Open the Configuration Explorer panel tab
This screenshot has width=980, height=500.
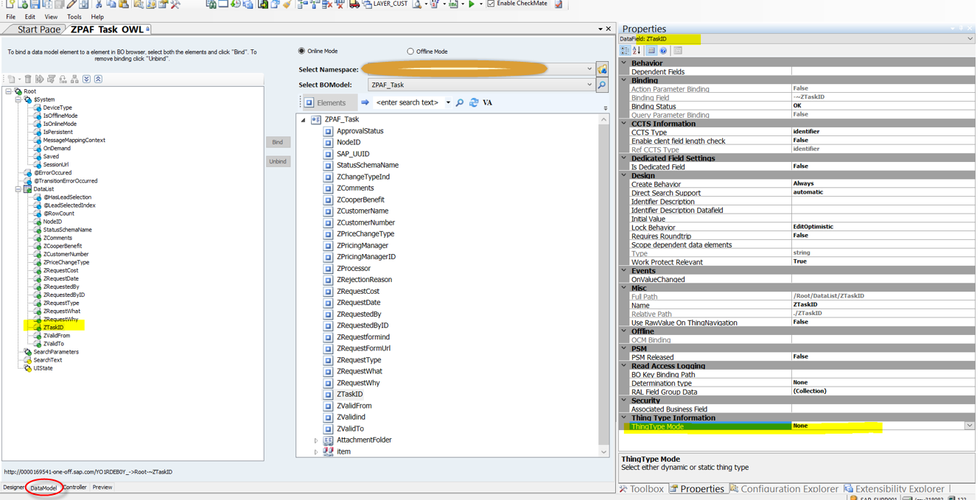(783, 489)
